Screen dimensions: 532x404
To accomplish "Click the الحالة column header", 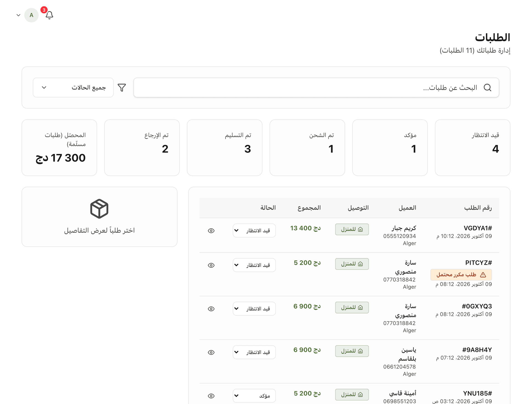I will [268, 208].
